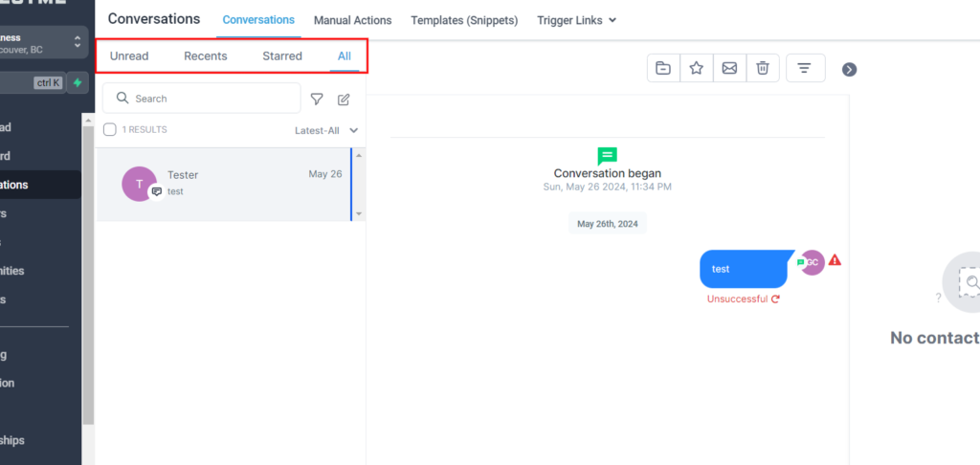Click the compose new message icon
Viewport: 980px width, 465px height.
344,99
